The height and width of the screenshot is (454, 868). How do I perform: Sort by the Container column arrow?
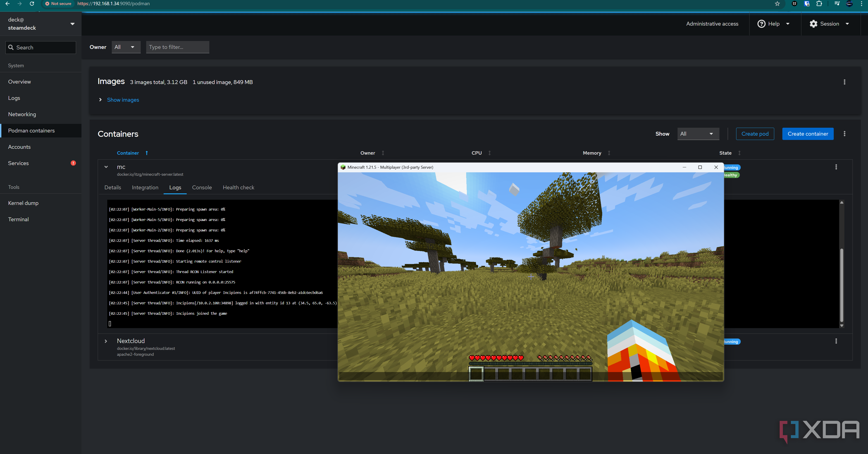(147, 153)
